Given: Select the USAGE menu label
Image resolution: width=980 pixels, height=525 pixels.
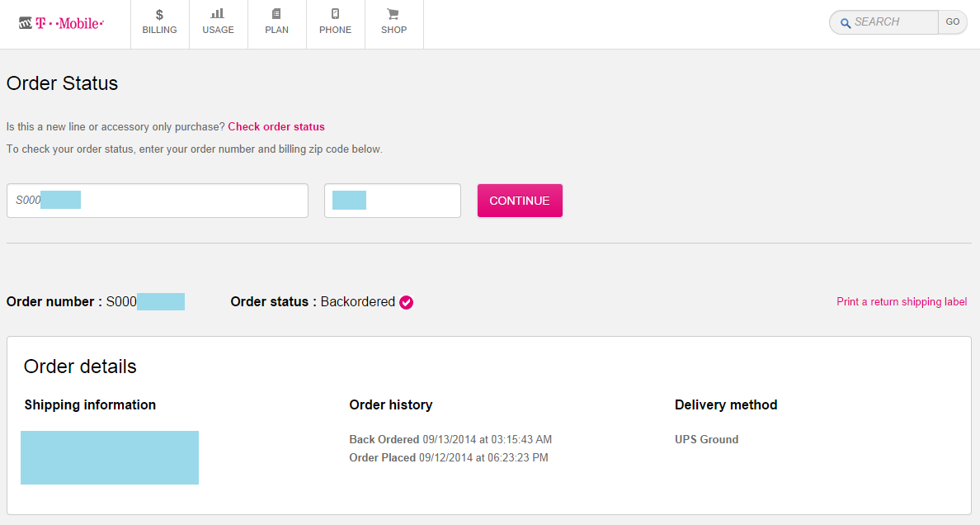Looking at the screenshot, I should (218, 30).
